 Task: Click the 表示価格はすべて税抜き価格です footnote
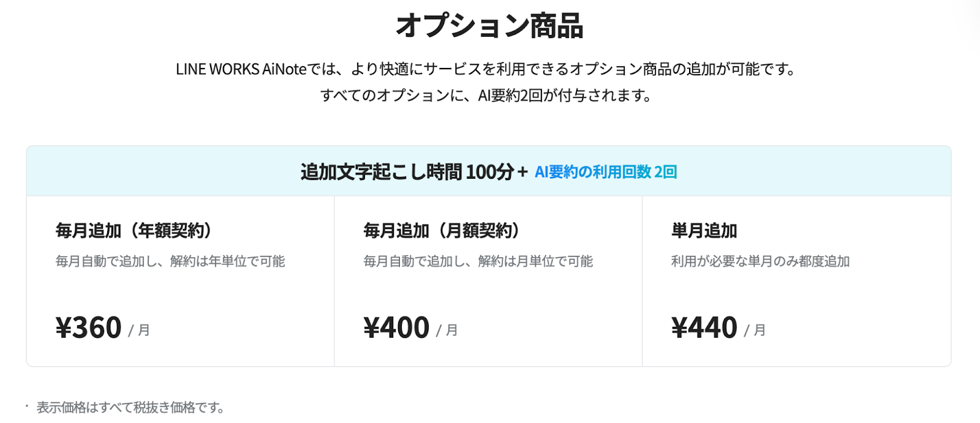click(x=130, y=408)
